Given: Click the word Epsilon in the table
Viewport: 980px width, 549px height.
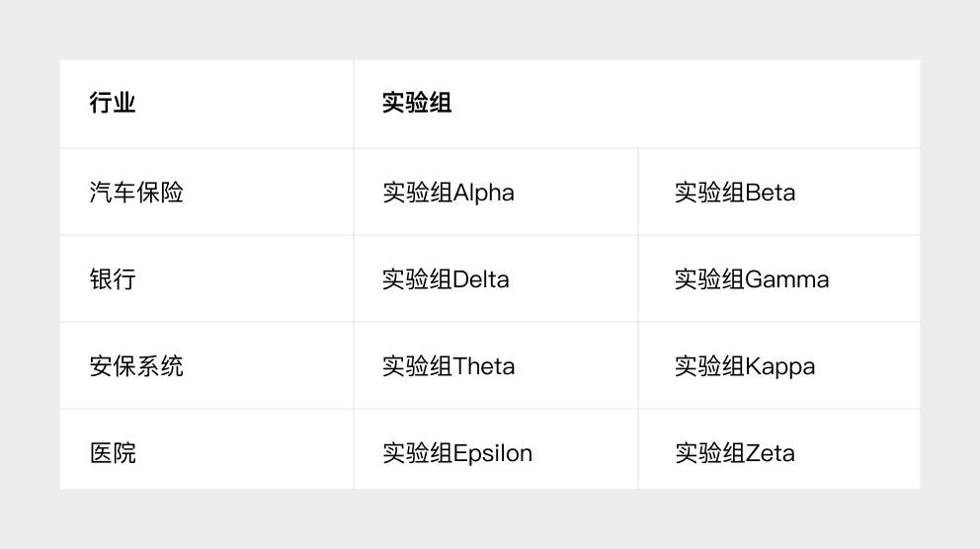Looking at the screenshot, I should 493,454.
